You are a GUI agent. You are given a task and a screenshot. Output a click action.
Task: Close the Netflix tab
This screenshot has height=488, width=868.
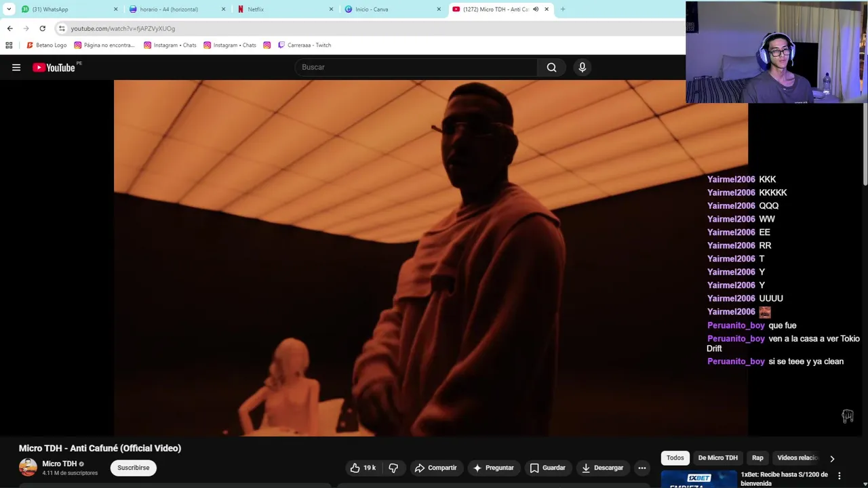[331, 9]
